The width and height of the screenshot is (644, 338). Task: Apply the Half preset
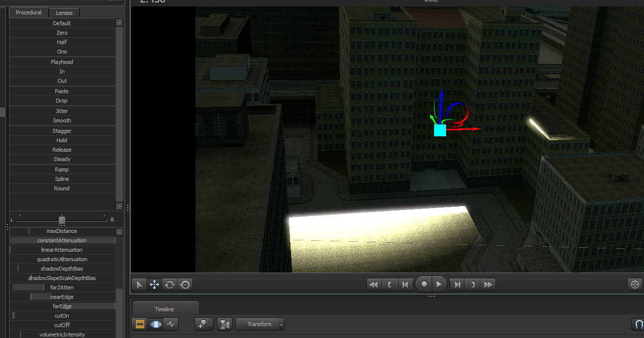(x=62, y=42)
